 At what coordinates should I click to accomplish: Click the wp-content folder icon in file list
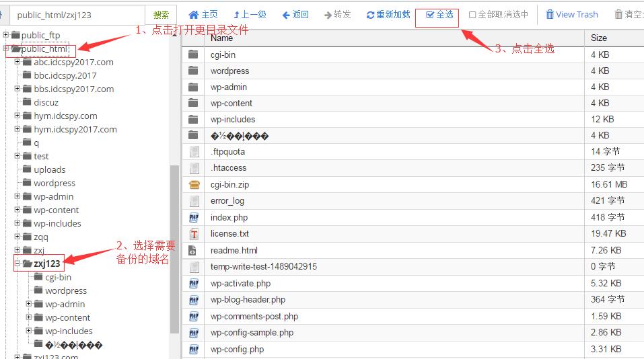point(193,103)
